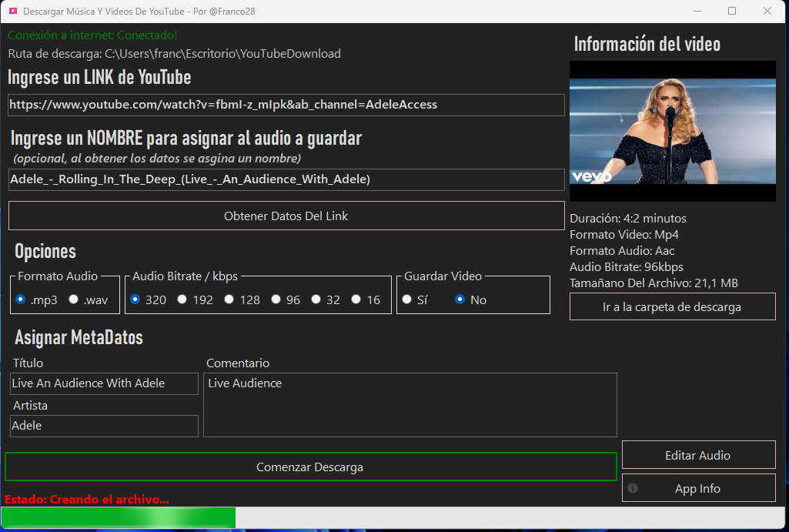
Task: Click the 'Audio Bitrate: 96kbps' info text
Action: pyautogui.click(x=627, y=266)
